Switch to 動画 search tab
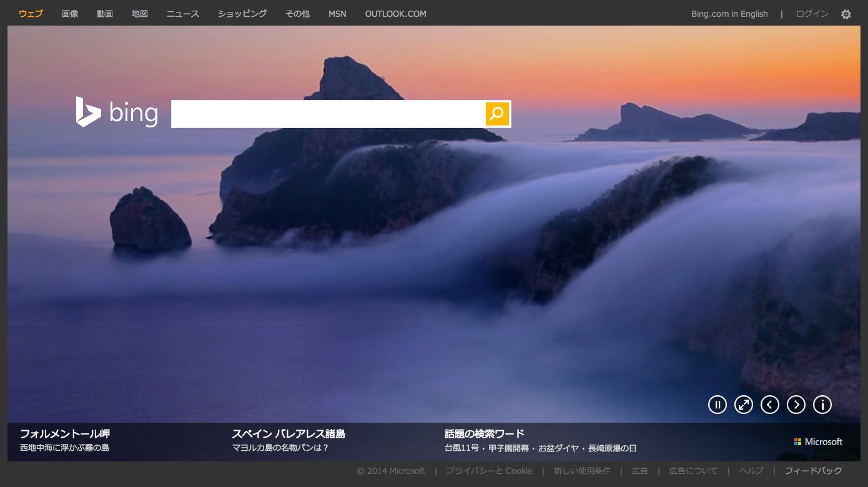868x487 pixels. [105, 14]
